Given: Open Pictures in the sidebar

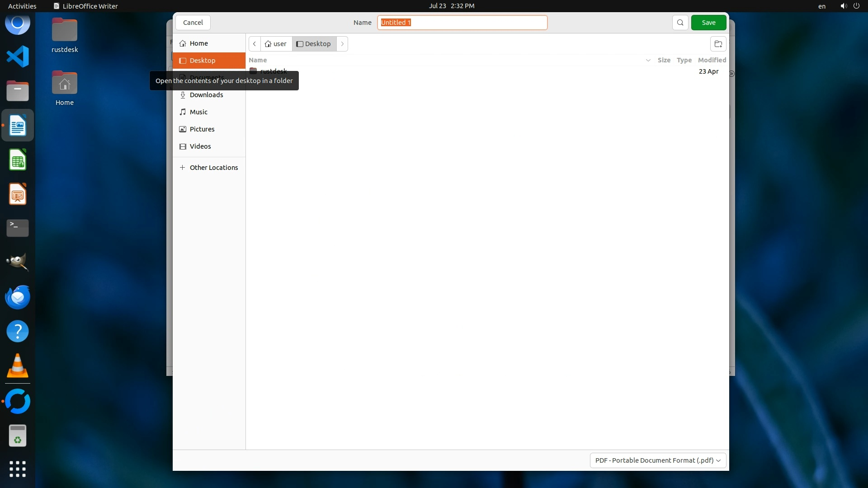Looking at the screenshot, I should (202, 129).
